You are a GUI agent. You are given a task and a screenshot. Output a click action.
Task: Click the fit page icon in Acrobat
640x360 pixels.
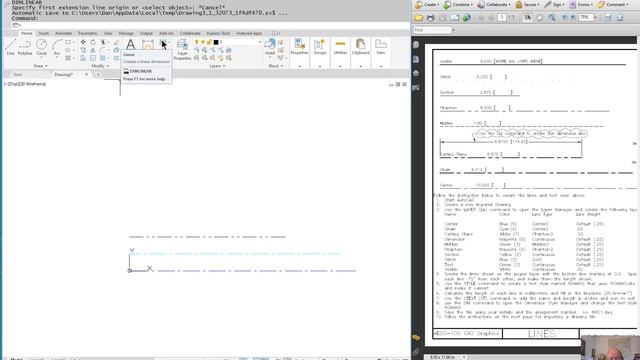620,18
